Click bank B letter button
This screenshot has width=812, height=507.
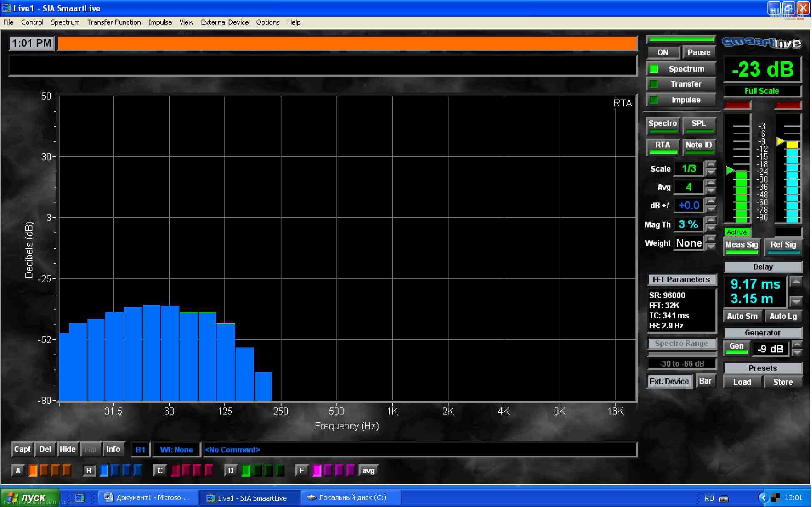[89, 471]
